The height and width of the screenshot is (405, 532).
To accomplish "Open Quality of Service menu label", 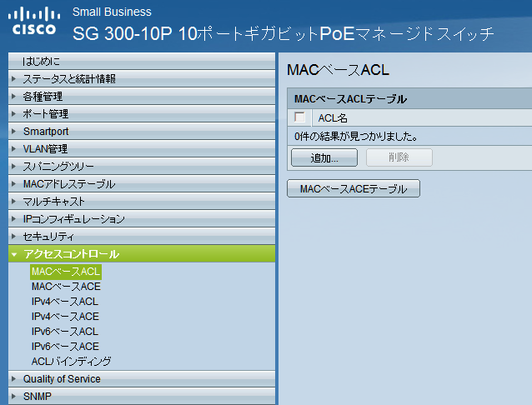I will pos(62,379).
